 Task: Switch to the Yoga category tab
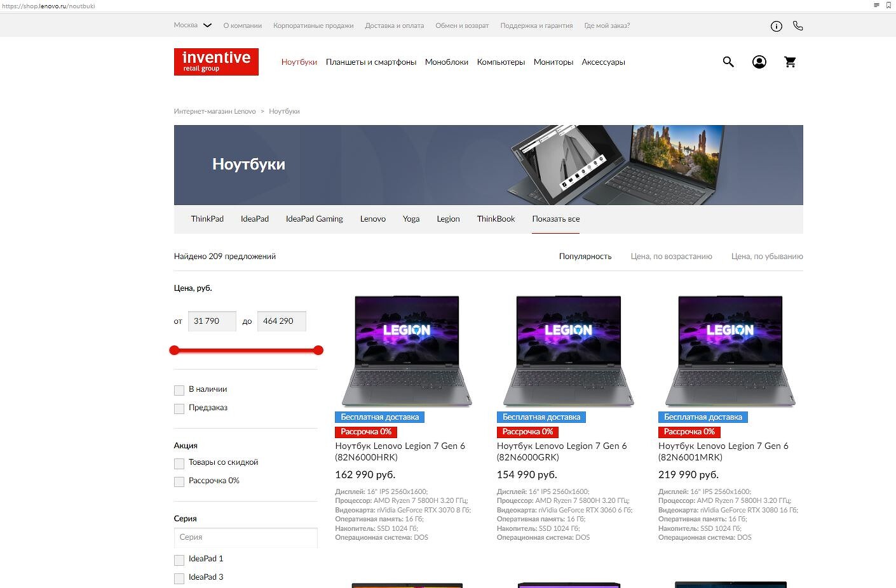pos(411,219)
